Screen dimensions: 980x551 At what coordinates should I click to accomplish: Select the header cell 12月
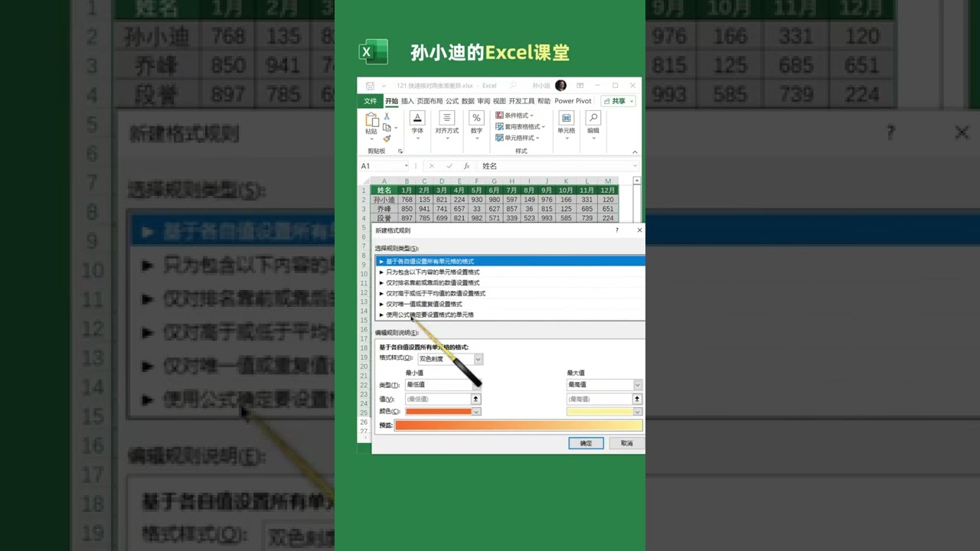(x=608, y=191)
